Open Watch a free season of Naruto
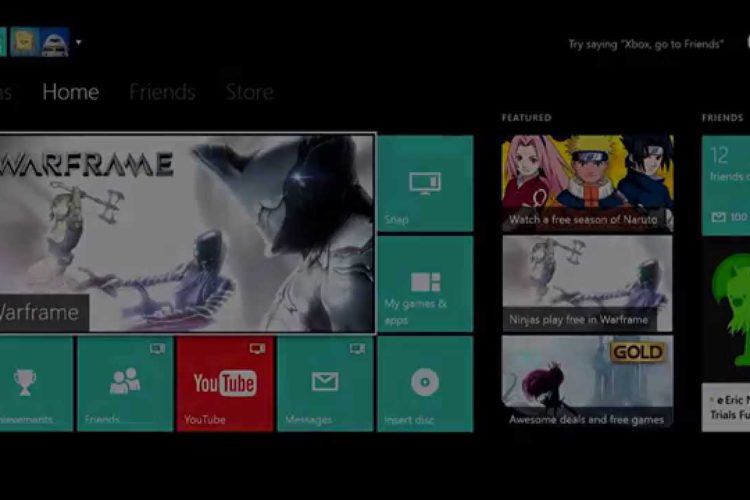Viewport: 750px width, 500px height. point(587,184)
